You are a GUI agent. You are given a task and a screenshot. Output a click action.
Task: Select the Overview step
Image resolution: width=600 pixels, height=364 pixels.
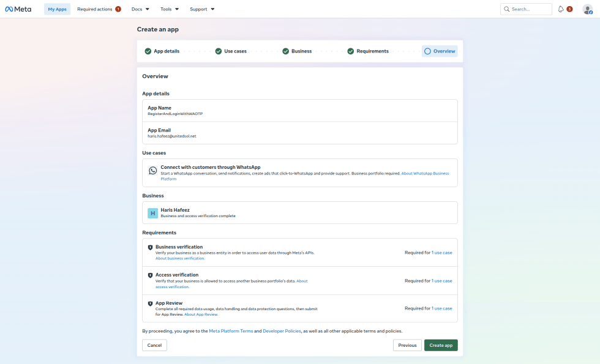tap(440, 51)
